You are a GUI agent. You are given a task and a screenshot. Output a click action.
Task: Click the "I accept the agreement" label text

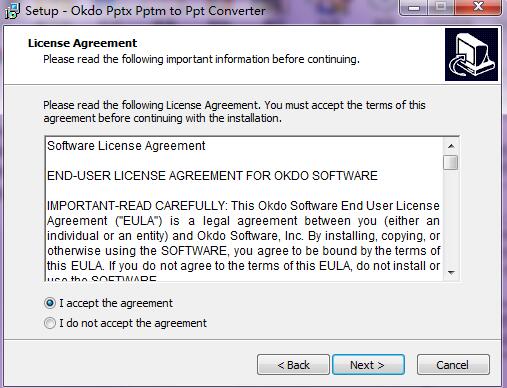click(x=116, y=303)
